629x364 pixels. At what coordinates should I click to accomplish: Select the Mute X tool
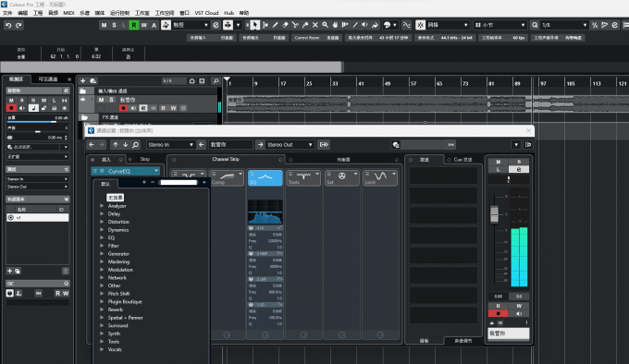pos(315,25)
